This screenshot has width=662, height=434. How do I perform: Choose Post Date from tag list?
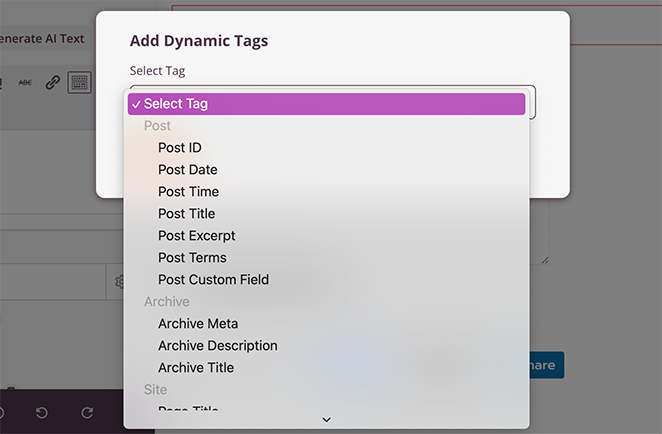[188, 170]
